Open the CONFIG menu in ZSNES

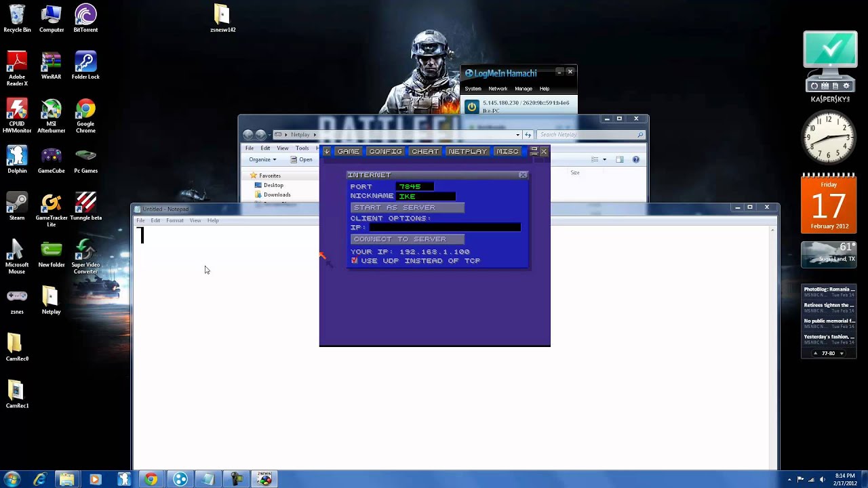pyautogui.click(x=385, y=151)
